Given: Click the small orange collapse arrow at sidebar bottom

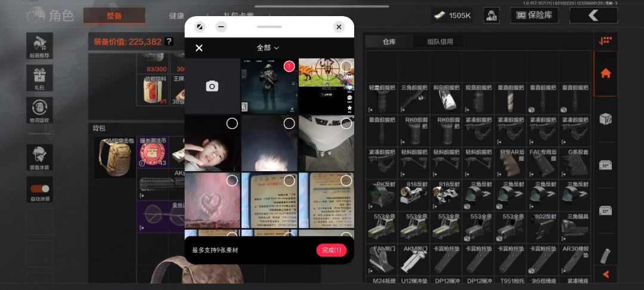Looking at the screenshot, I should pyautogui.click(x=605, y=274).
